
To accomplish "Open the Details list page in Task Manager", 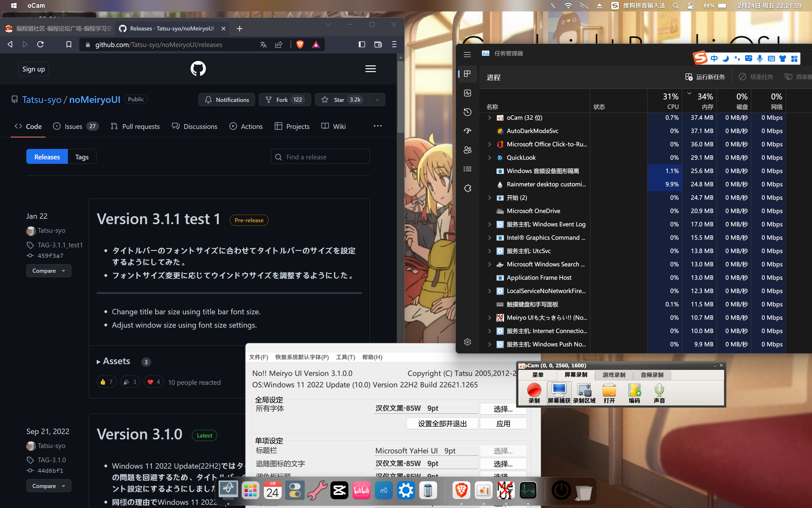I will pos(468,169).
